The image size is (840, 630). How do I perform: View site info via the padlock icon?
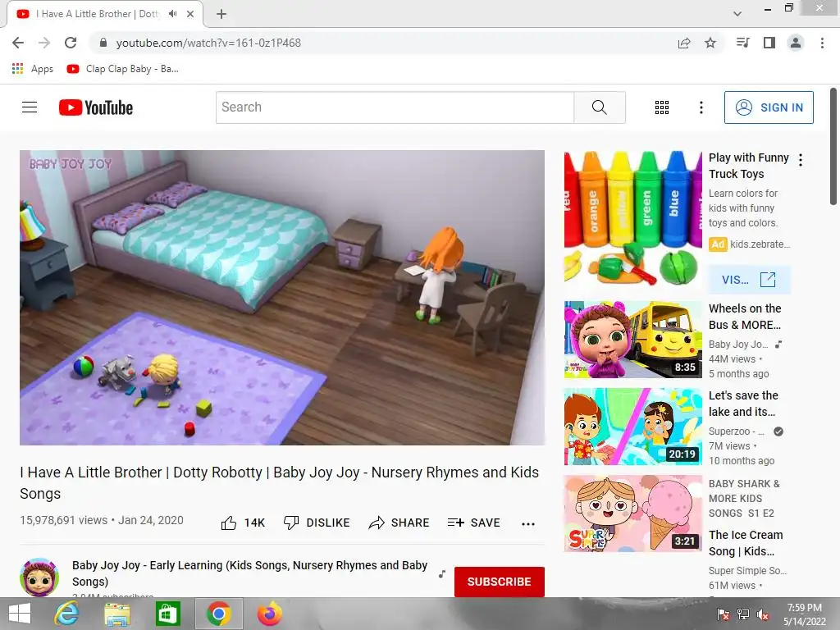click(x=103, y=43)
